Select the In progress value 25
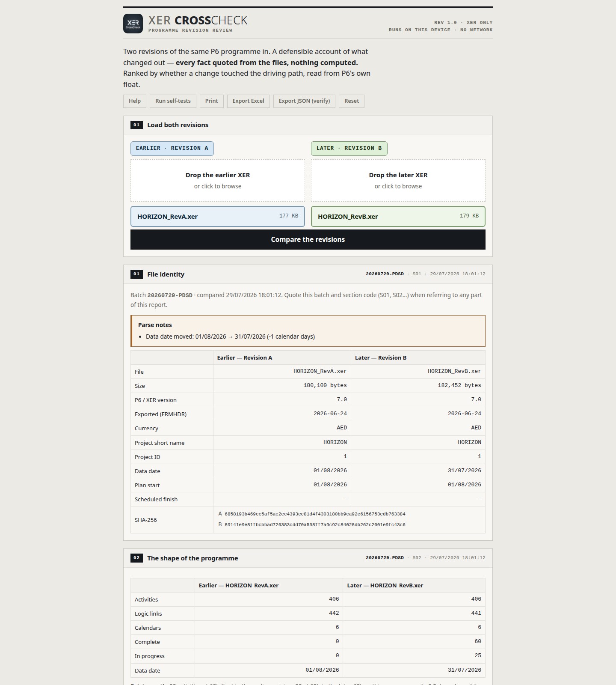This screenshot has height=685, width=616. (x=478, y=655)
